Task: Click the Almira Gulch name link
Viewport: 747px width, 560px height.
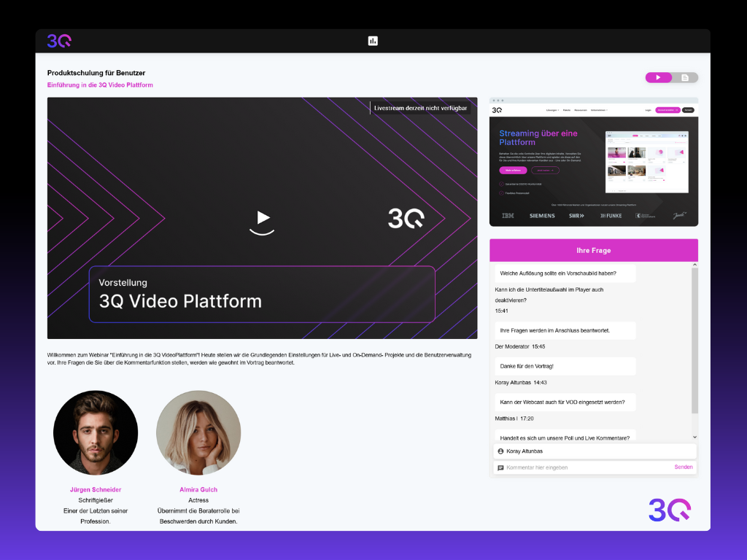Action: click(198, 489)
